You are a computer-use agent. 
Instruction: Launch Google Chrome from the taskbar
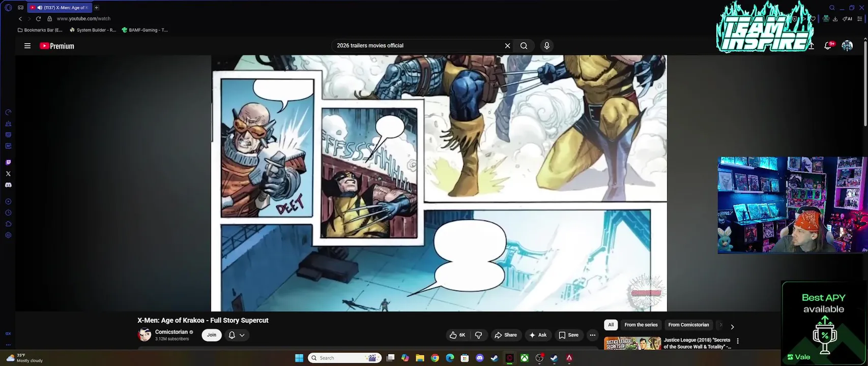point(435,358)
